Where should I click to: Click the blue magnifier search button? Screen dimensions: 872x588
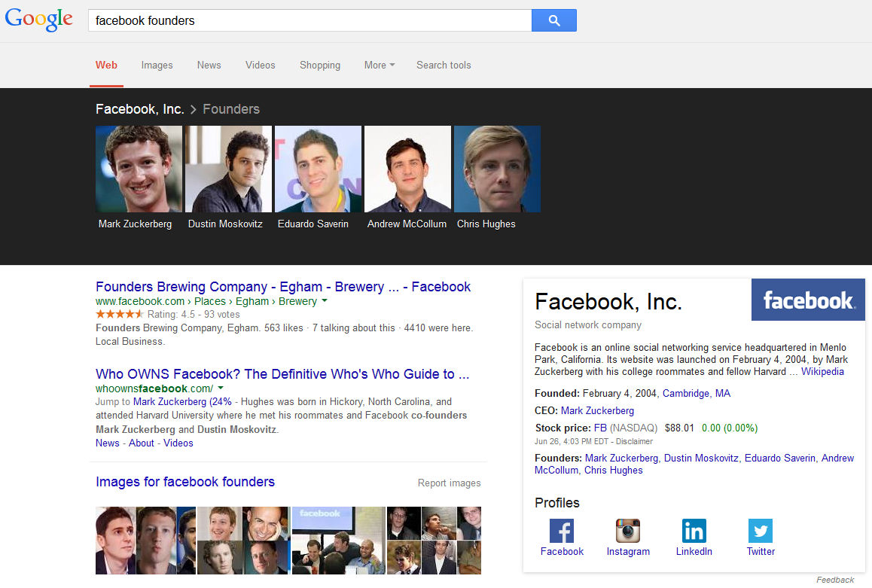(x=553, y=20)
